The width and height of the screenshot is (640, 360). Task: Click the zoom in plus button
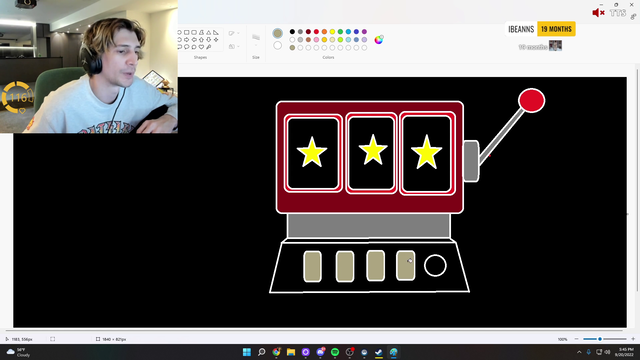coord(633,339)
